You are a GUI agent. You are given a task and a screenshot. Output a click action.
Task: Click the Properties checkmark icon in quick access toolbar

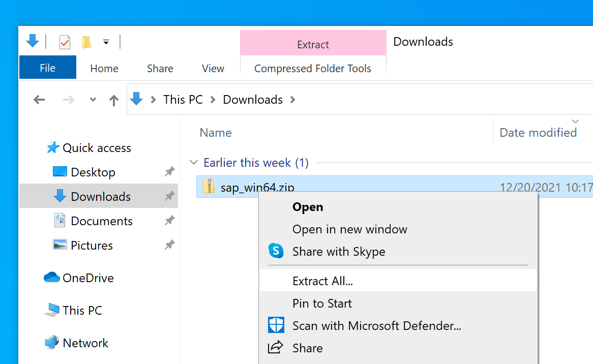[65, 42]
